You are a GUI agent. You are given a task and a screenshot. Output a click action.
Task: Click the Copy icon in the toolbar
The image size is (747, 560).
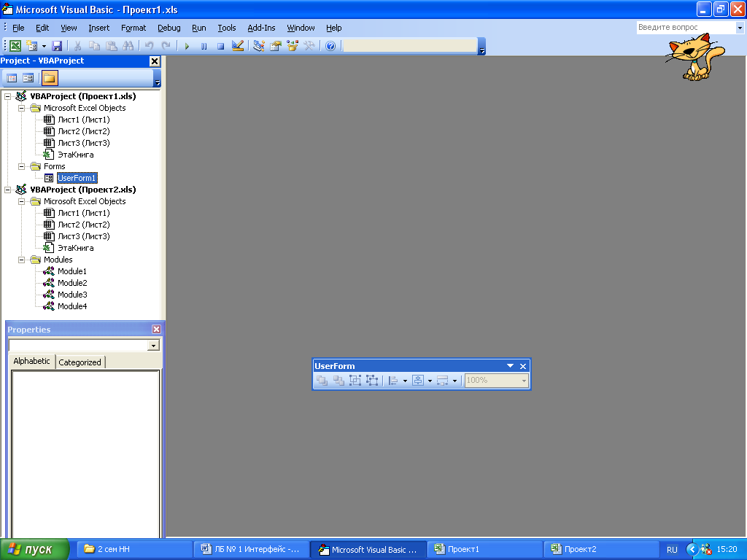[94, 46]
